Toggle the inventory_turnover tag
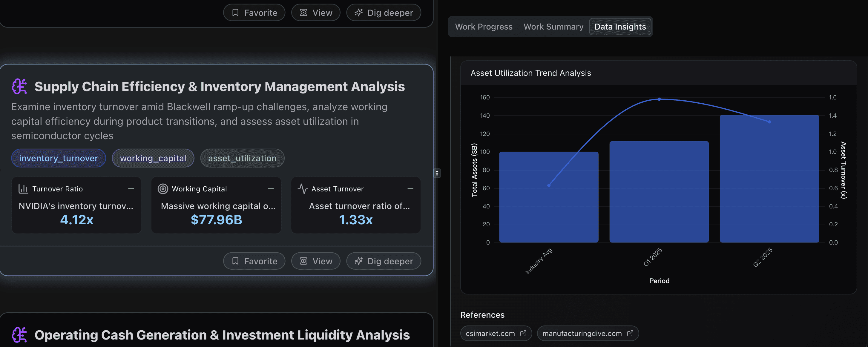Image resolution: width=868 pixels, height=347 pixels. [x=59, y=158]
